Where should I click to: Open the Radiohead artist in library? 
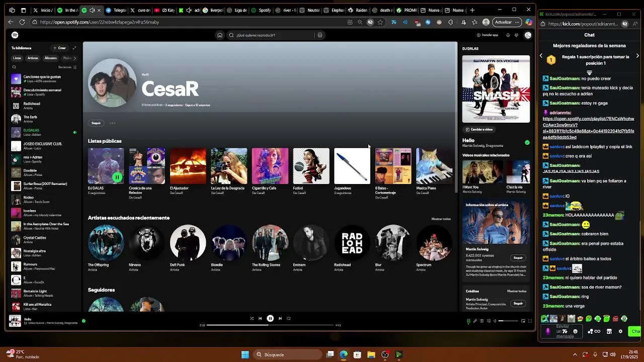click(44, 106)
